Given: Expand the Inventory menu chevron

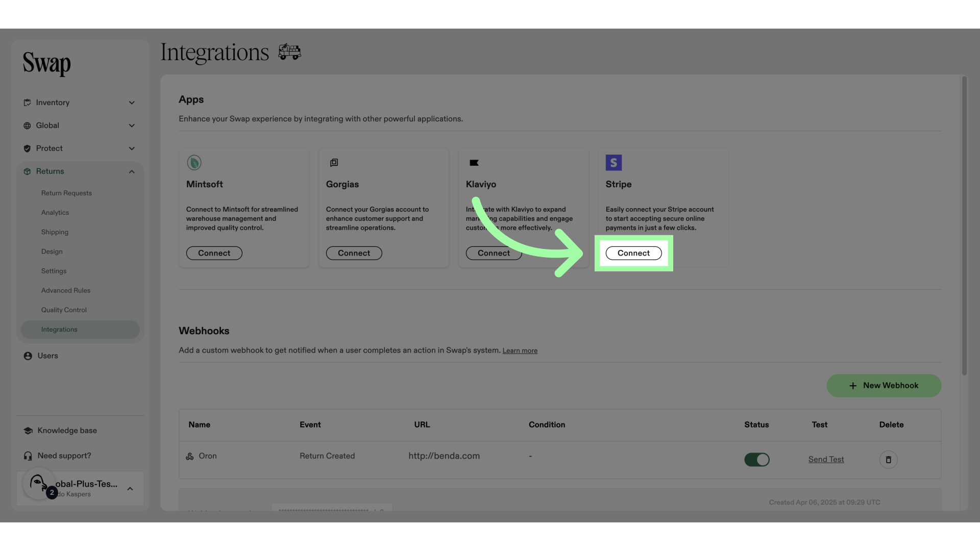Looking at the screenshot, I should click(x=132, y=103).
